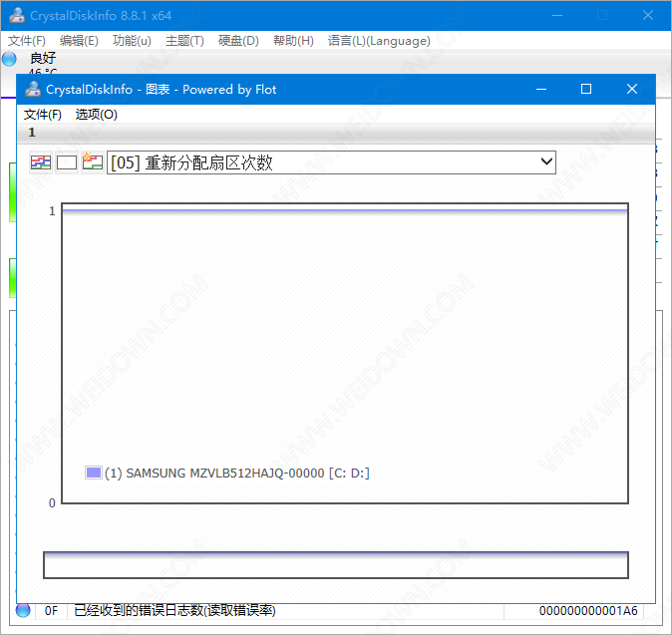
Task: Click the blank all-off chart icon
Action: tap(67, 162)
